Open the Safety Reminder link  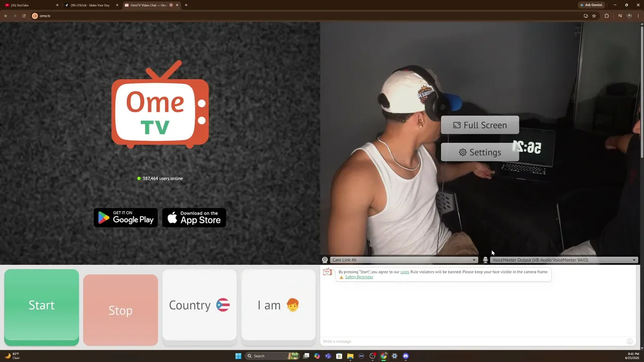pos(359,277)
